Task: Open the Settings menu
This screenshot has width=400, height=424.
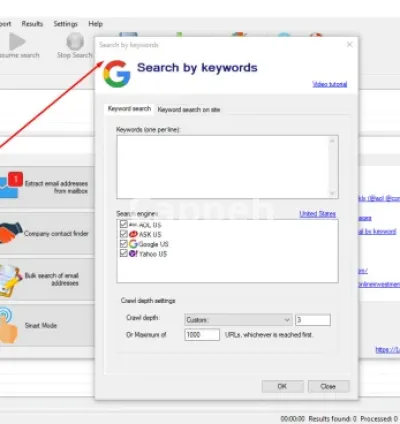Action: (x=65, y=24)
